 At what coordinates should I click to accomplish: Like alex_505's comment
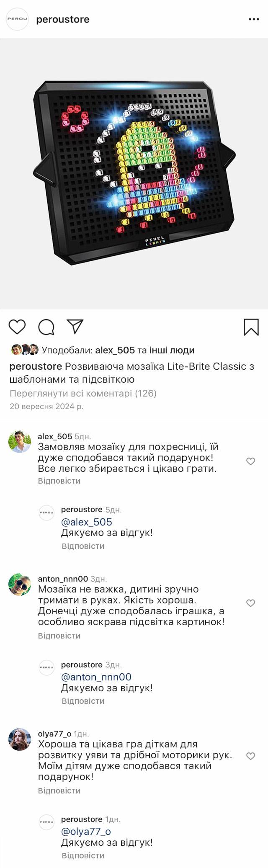[250, 461]
